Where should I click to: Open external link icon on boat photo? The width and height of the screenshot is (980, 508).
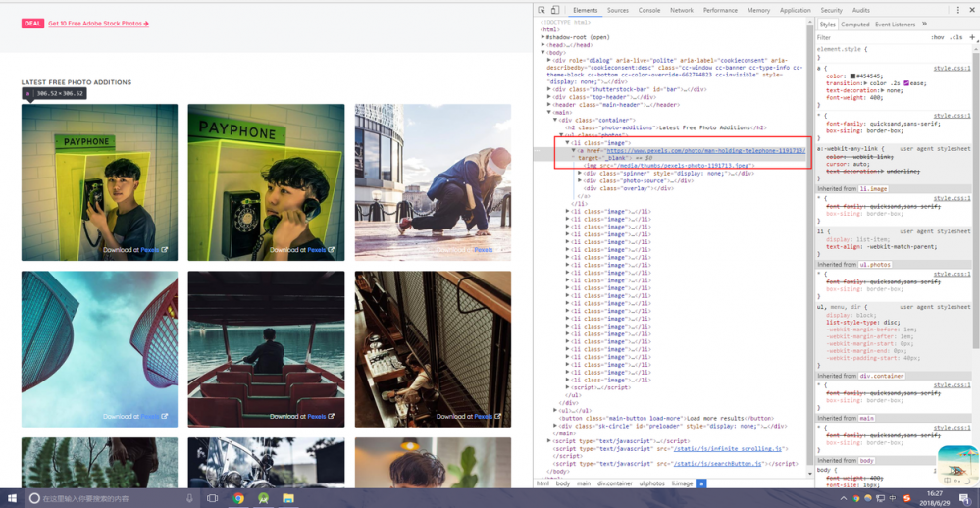tap(332, 416)
